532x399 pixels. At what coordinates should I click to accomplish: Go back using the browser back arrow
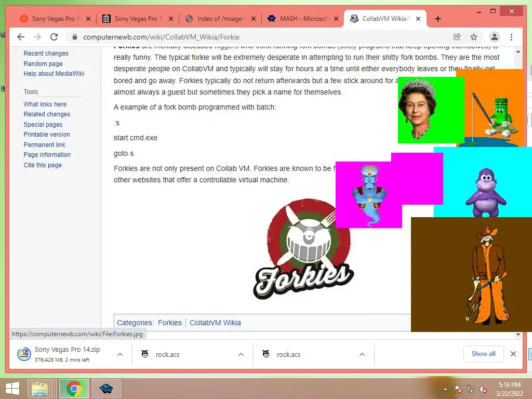21,37
